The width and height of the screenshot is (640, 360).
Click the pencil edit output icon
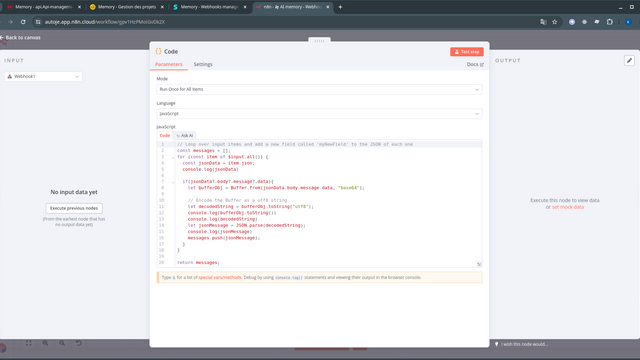629,61
